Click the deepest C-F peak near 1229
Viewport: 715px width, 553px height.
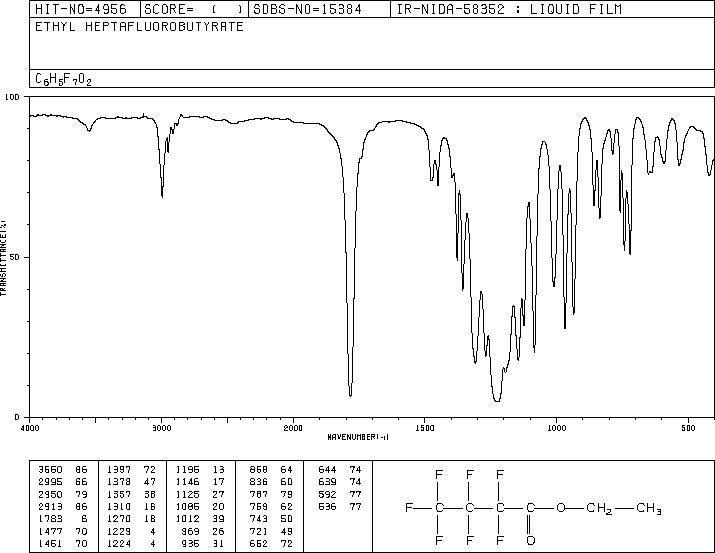(497, 401)
